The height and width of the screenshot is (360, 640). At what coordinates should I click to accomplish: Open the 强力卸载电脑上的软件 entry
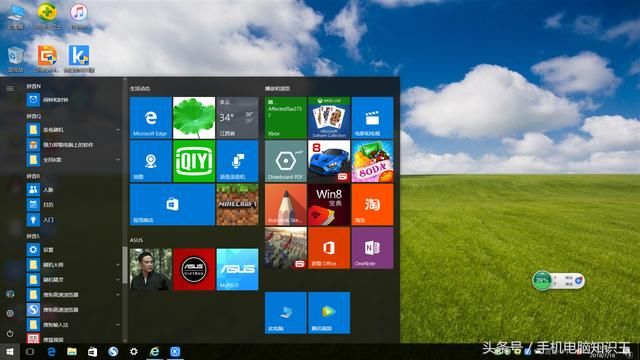(73, 145)
